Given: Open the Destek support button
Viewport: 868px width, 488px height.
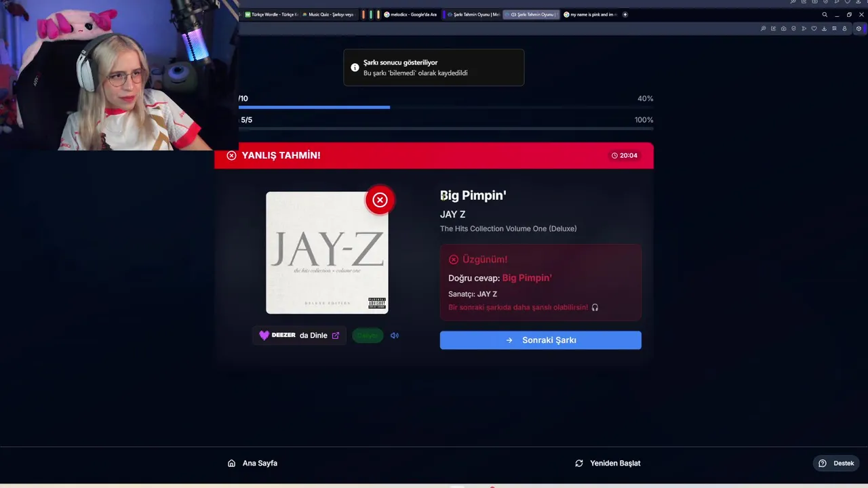Looking at the screenshot, I should point(836,464).
